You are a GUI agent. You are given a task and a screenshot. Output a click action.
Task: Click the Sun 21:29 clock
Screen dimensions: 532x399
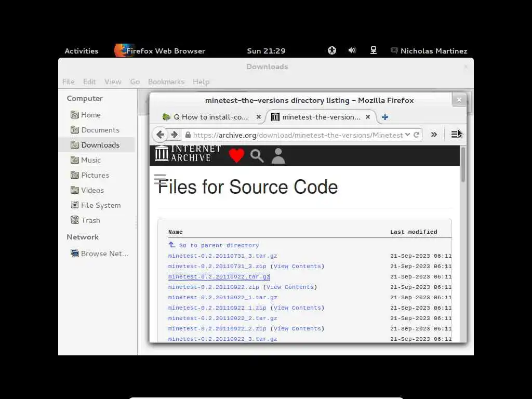point(267,51)
